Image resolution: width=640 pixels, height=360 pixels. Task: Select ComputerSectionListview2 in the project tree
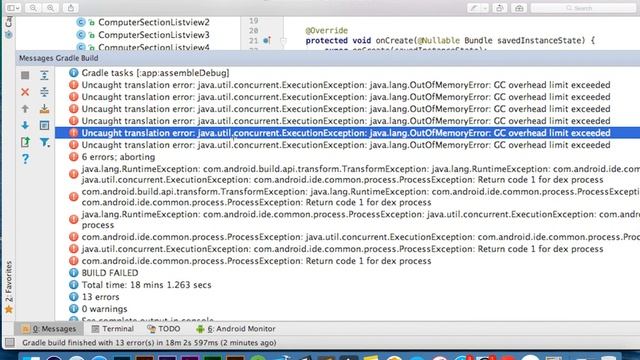[x=153, y=22]
